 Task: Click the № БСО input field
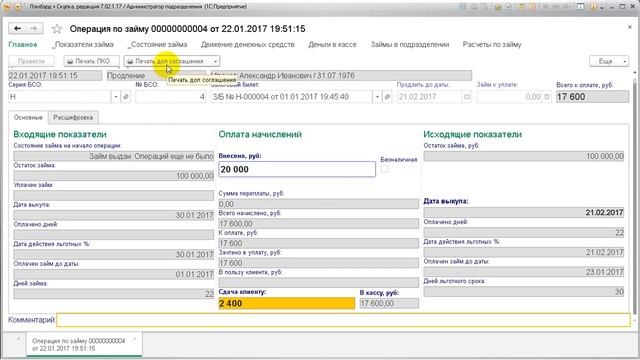170,97
